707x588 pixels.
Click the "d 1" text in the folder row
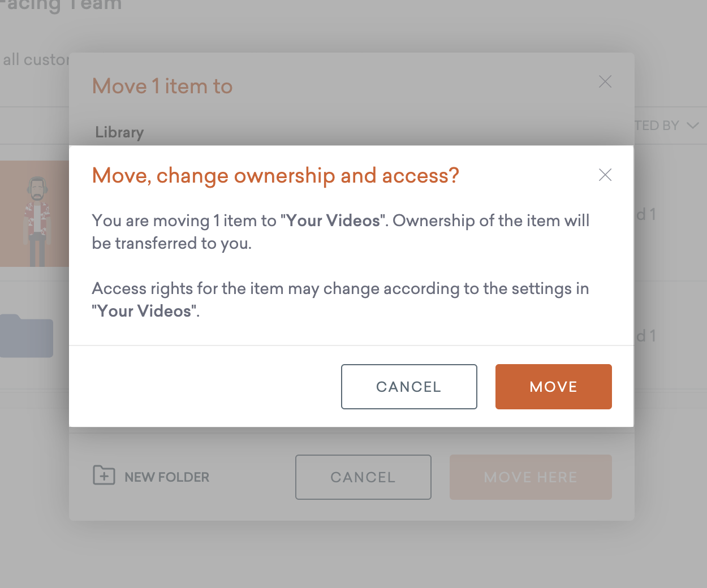click(646, 336)
